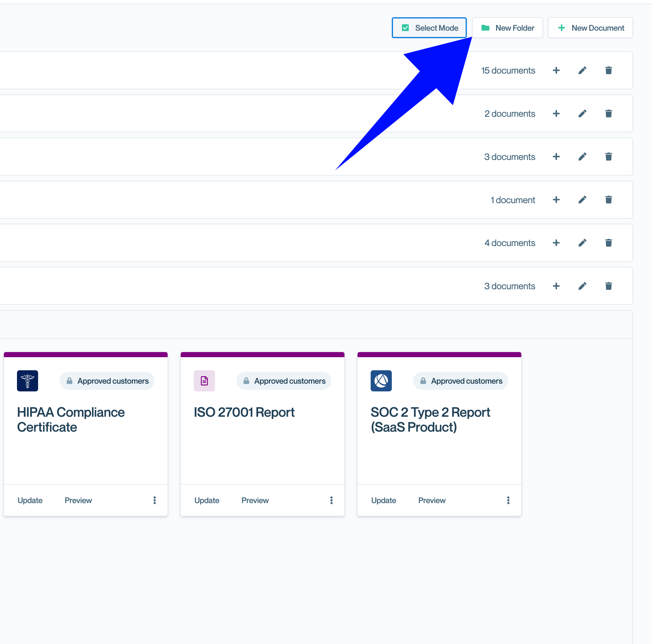The image size is (652, 644).
Task: Open SOC 2 Type 2 Report kebab menu
Action: pos(508,500)
